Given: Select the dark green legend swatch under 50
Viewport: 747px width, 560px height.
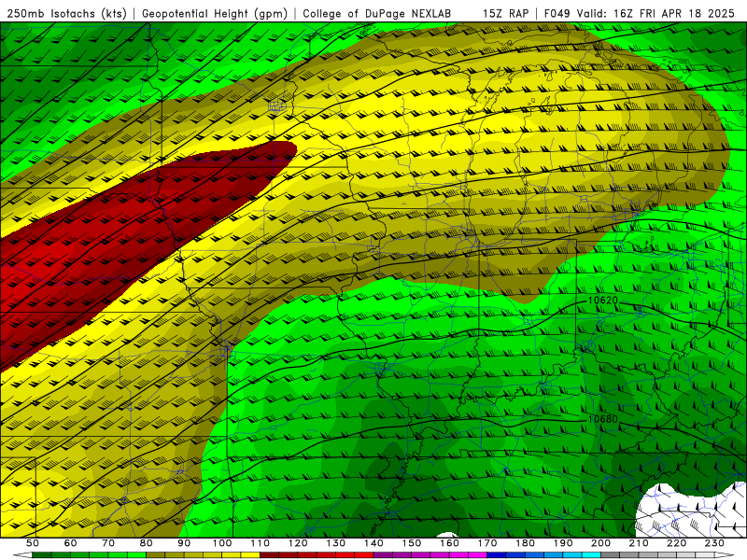Looking at the screenshot, I should pyautogui.click(x=41, y=555).
